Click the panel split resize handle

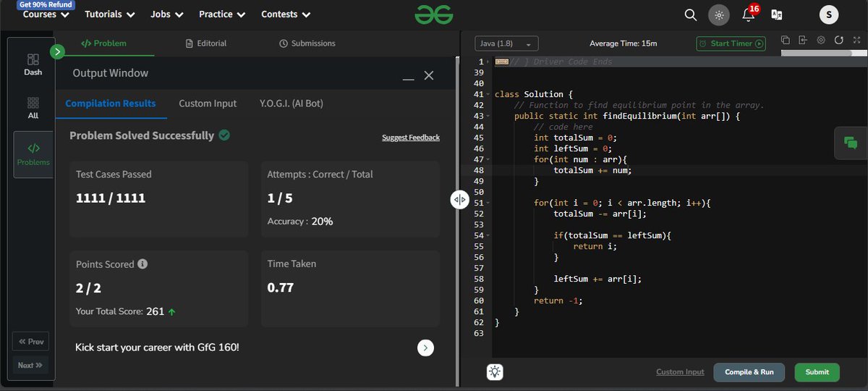(460, 199)
